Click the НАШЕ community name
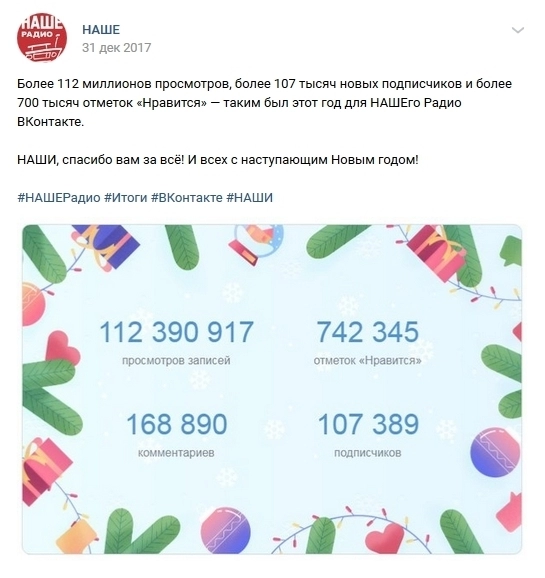This screenshot has width=545, height=578. point(101,29)
